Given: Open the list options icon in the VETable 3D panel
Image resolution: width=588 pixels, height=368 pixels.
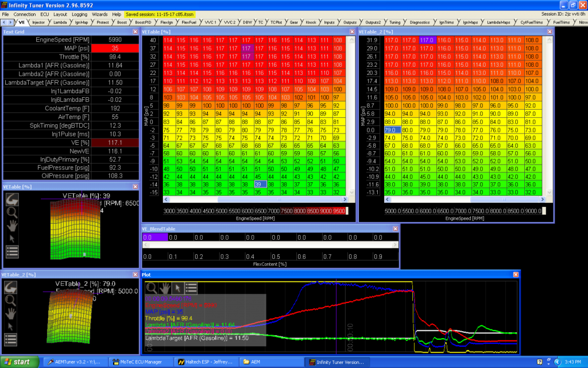Looking at the screenshot, I should pos(11,251).
